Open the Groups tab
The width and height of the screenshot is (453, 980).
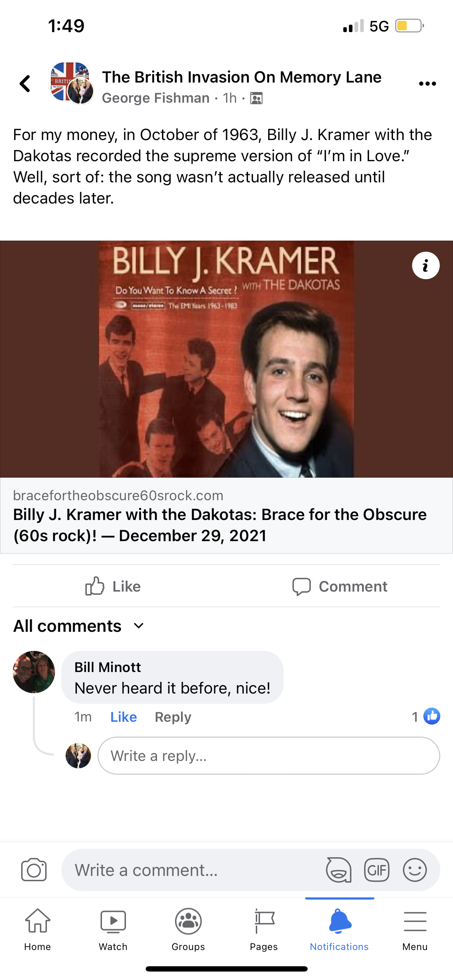(x=188, y=928)
